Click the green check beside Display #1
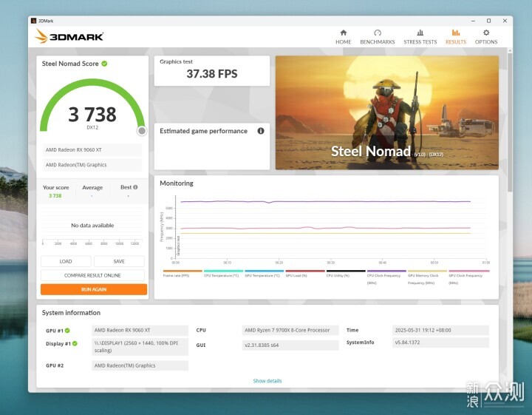This screenshot has height=415, width=532. tap(75, 343)
